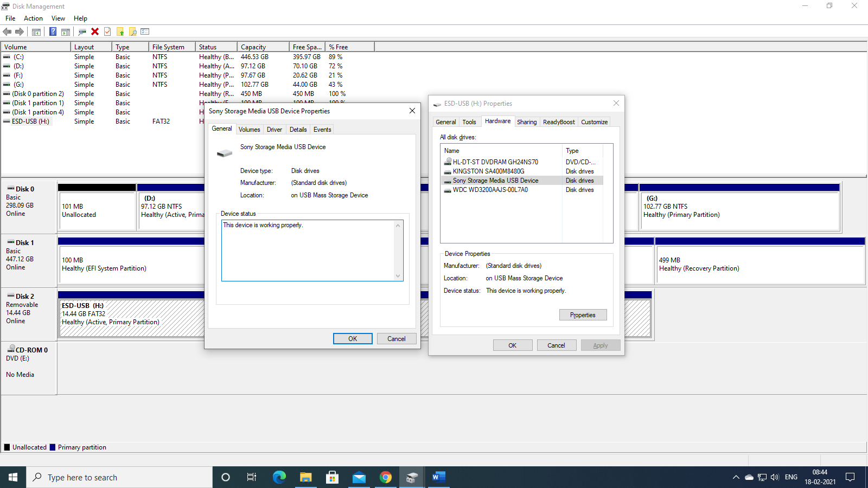868x488 pixels.
Task: Click OK in Sony Storage Media properties
Action: coord(353,339)
